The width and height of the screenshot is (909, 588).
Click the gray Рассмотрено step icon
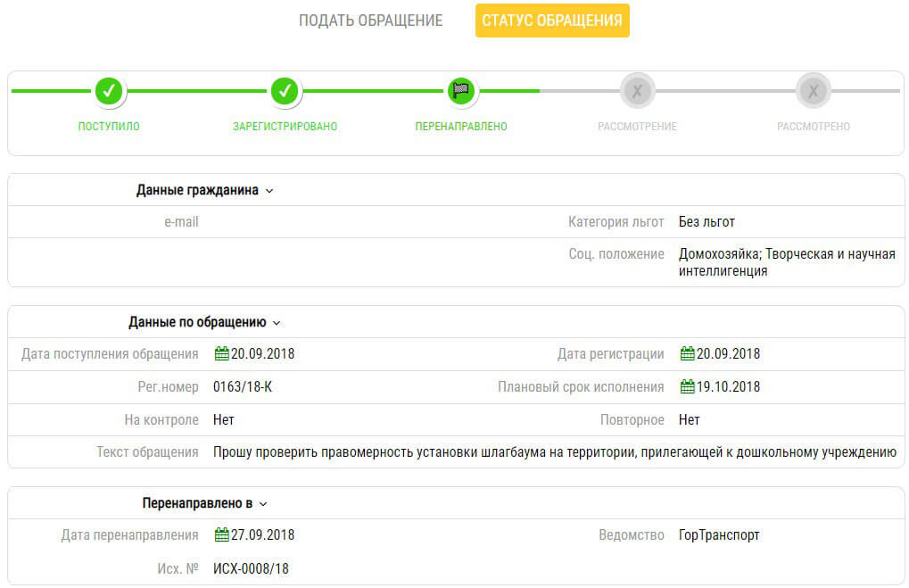coord(814,90)
